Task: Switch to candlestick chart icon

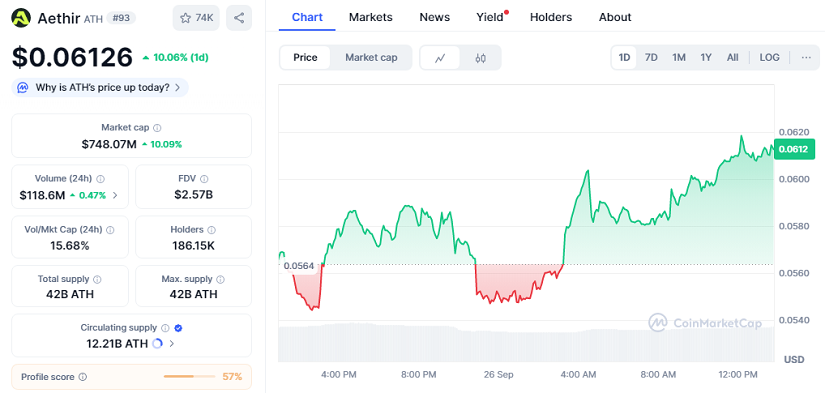Action: point(480,58)
